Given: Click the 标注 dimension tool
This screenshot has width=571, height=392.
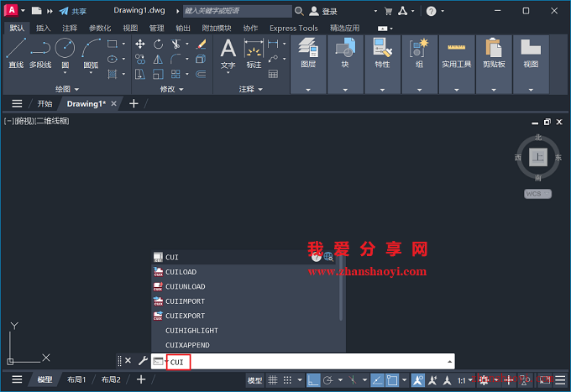Looking at the screenshot, I should coord(254,54).
